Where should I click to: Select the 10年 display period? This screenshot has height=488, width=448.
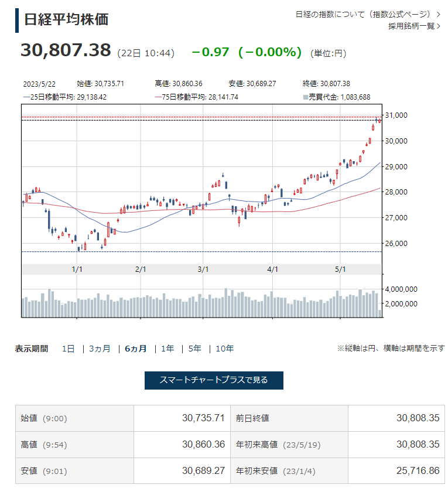[225, 349]
